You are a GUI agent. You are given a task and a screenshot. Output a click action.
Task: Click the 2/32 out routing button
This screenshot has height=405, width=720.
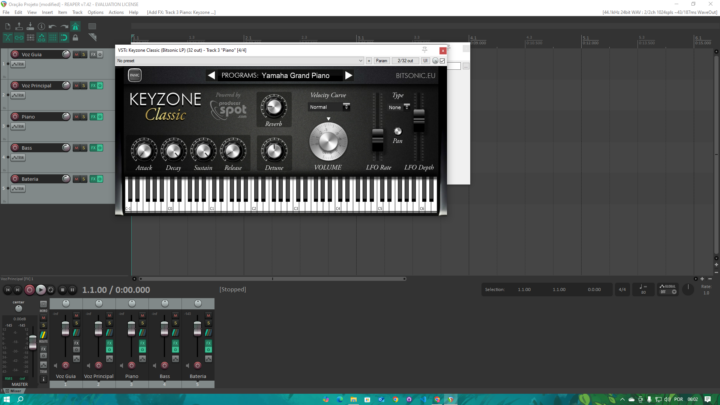tap(405, 61)
